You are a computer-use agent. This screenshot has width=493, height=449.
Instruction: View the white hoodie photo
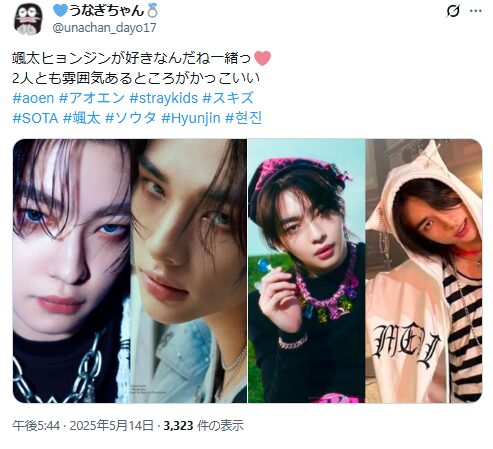(424, 271)
